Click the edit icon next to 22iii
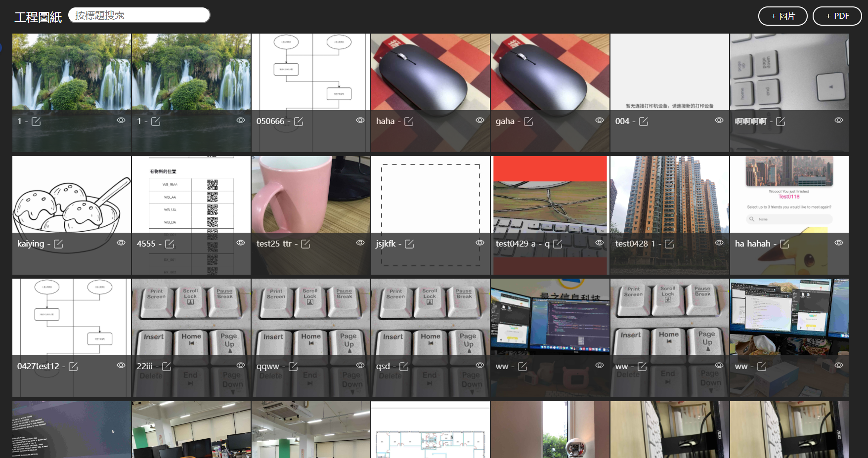The image size is (868, 458). point(167,366)
